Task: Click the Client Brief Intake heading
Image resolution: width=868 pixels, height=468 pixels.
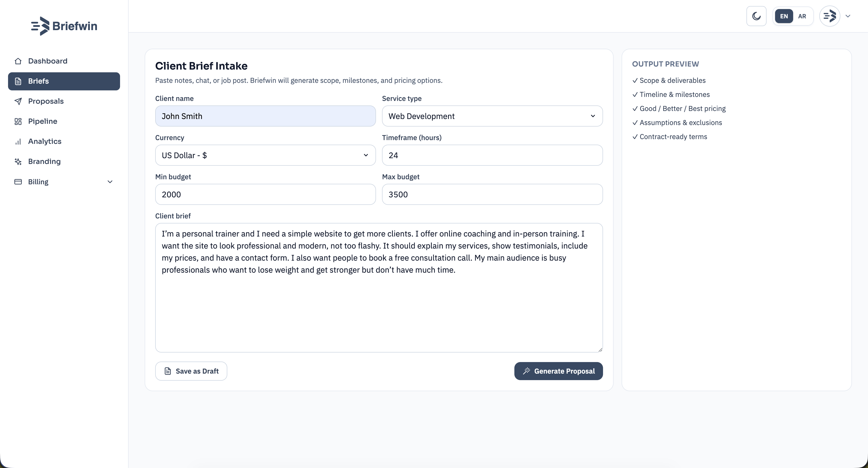Action: [x=201, y=66]
